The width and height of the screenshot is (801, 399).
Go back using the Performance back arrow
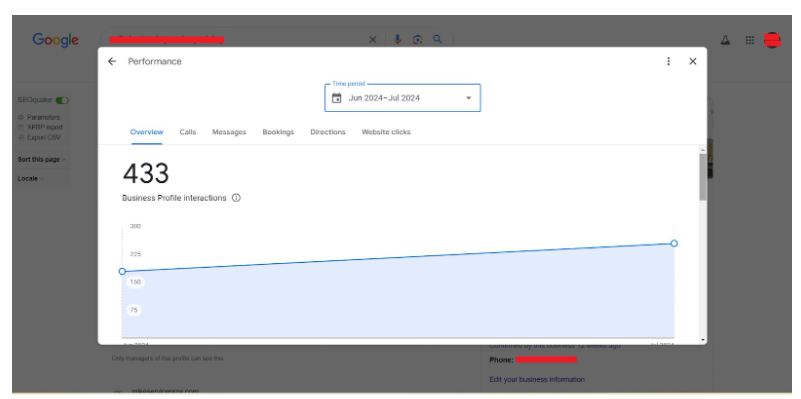(x=112, y=61)
